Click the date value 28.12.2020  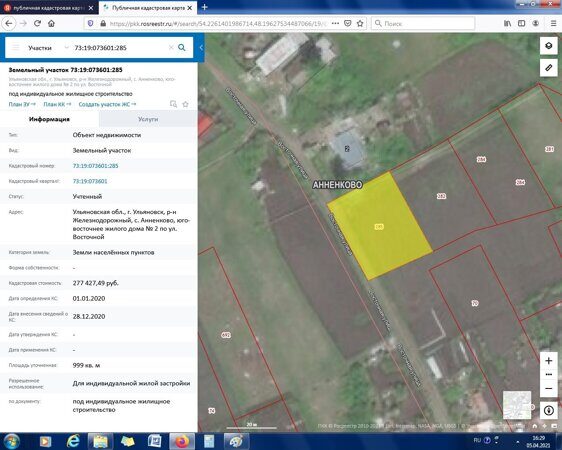tap(89, 316)
